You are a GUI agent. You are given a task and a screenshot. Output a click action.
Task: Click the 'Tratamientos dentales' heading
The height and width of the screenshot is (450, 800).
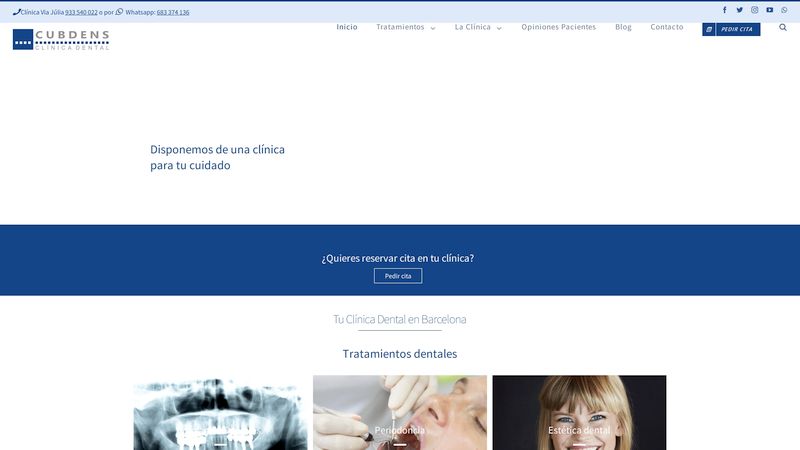click(400, 354)
